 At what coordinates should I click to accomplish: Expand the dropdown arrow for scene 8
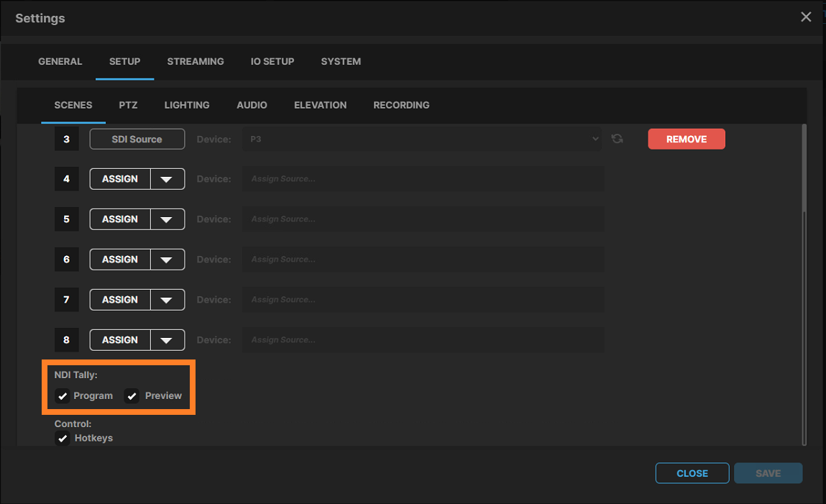pos(167,340)
